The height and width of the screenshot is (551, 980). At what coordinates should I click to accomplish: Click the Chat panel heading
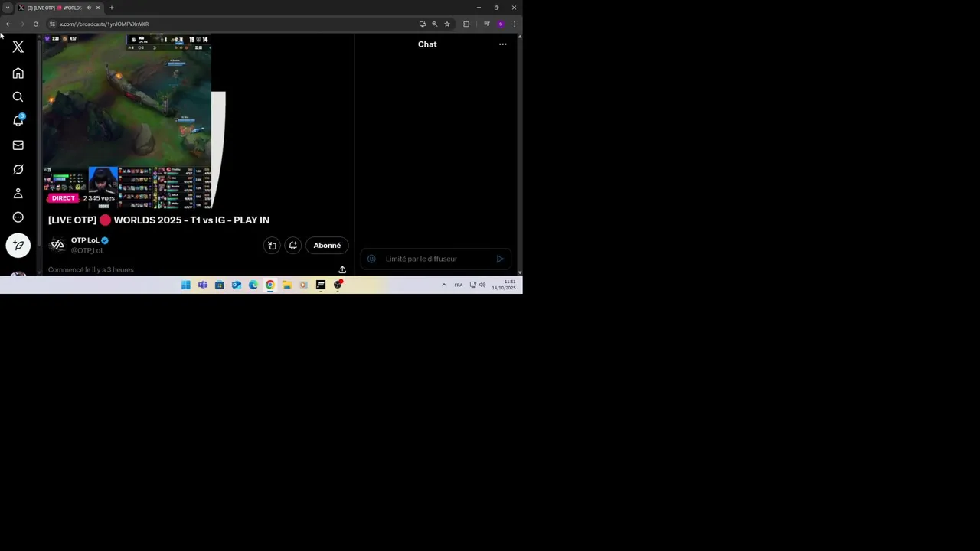tap(427, 44)
